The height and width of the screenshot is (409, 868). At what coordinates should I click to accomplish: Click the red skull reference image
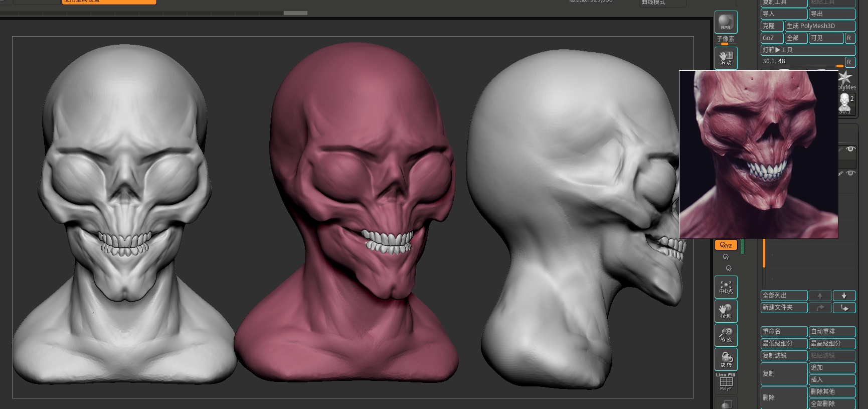pyautogui.click(x=759, y=154)
